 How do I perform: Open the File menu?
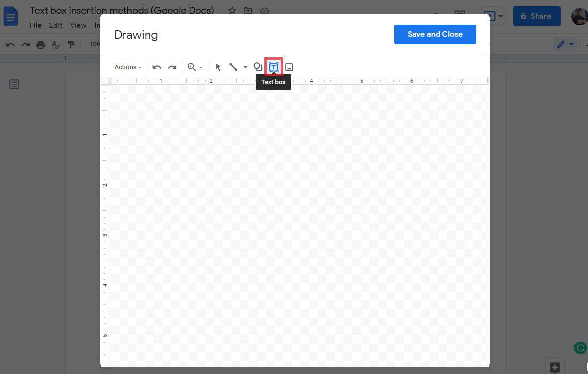[x=35, y=25]
